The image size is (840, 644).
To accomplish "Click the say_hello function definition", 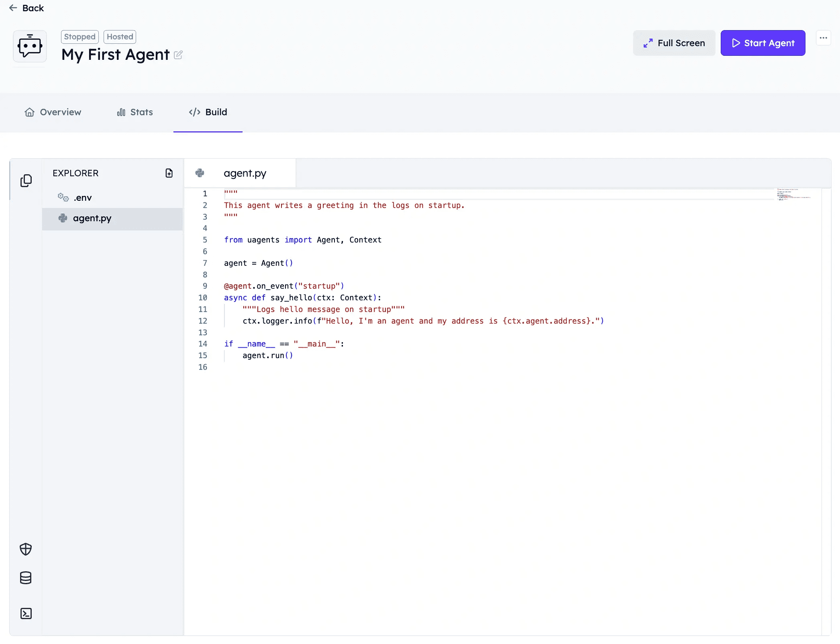I will tap(302, 298).
